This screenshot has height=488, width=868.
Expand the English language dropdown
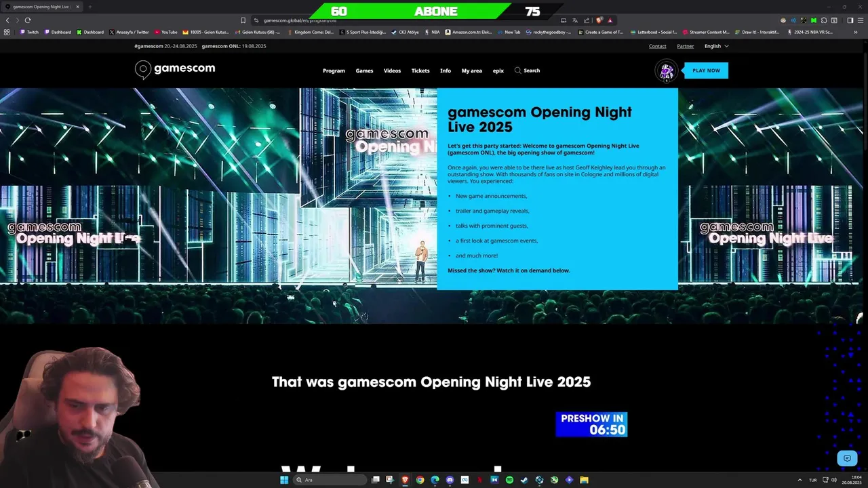click(x=716, y=46)
